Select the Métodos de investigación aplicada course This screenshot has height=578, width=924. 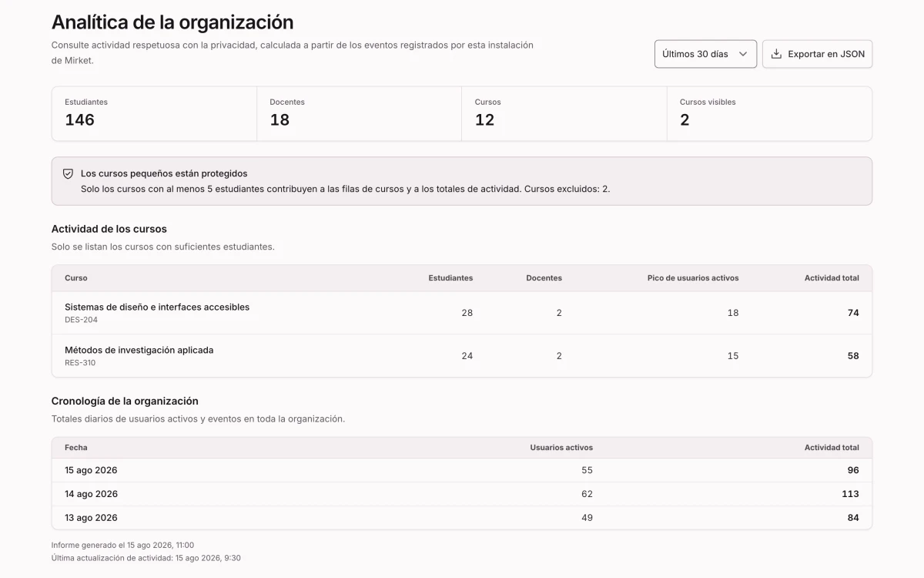[139, 350]
